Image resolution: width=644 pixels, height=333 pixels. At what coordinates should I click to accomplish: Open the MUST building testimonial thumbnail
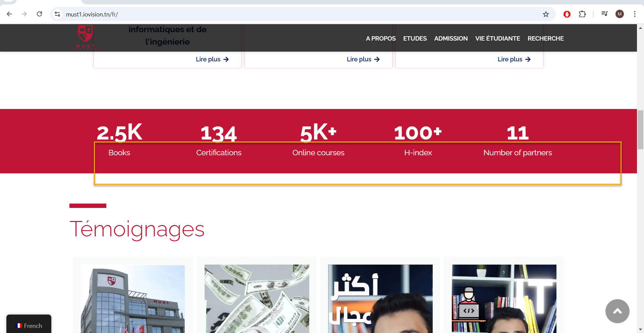pyautogui.click(x=133, y=299)
